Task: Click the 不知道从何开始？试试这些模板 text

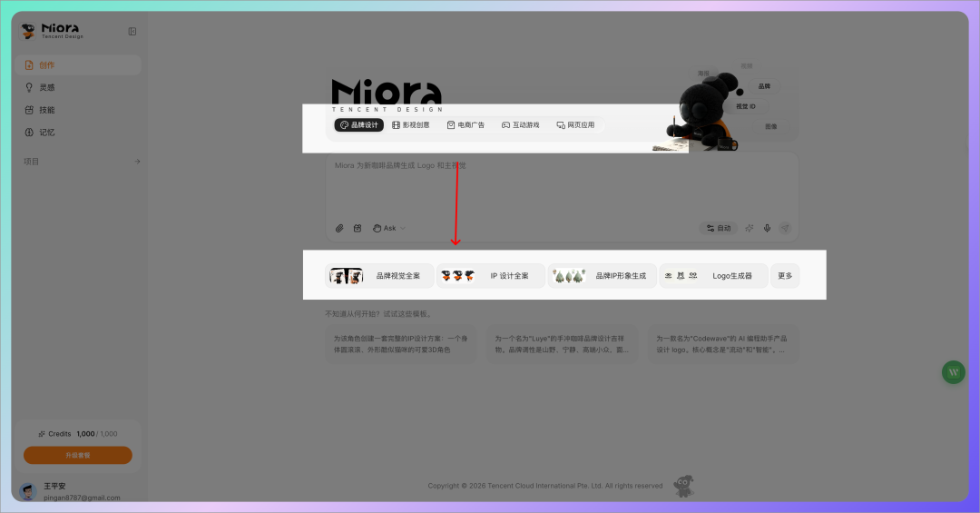Action: click(x=378, y=314)
